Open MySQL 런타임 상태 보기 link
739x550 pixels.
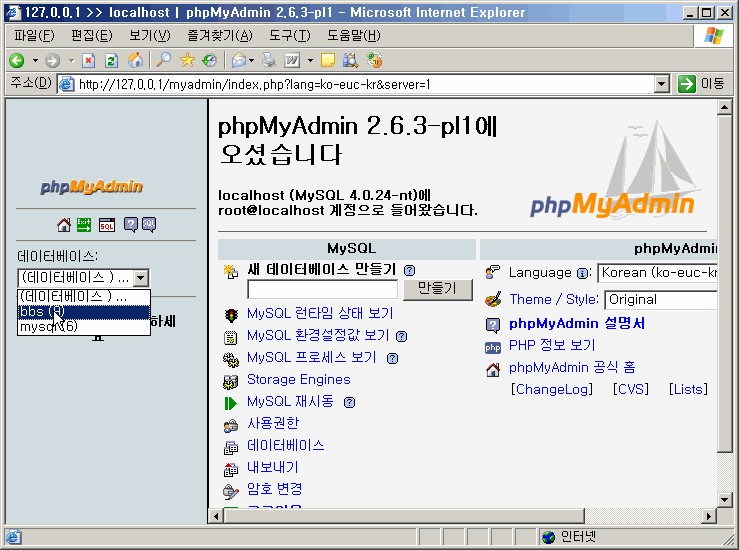tap(320, 313)
